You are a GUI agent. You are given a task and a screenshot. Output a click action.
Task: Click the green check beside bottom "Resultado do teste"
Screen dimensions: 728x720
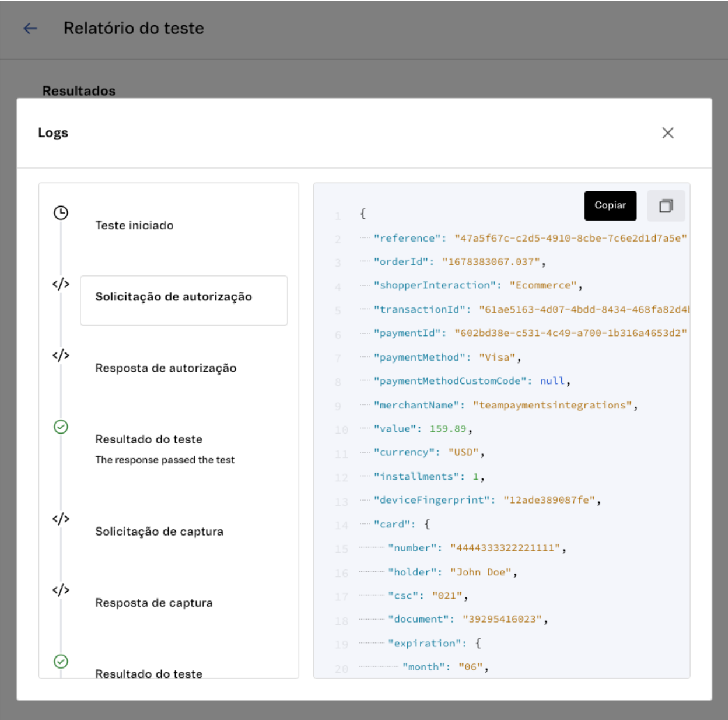[60, 660]
